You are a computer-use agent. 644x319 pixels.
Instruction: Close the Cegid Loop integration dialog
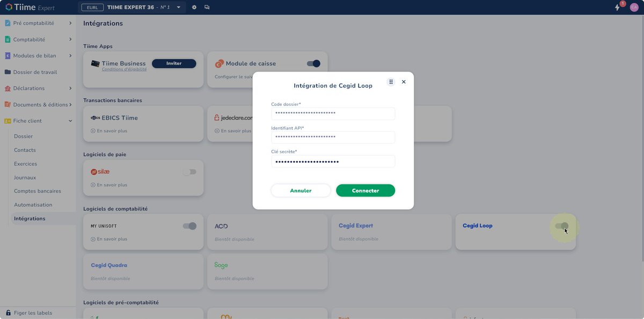[404, 82]
